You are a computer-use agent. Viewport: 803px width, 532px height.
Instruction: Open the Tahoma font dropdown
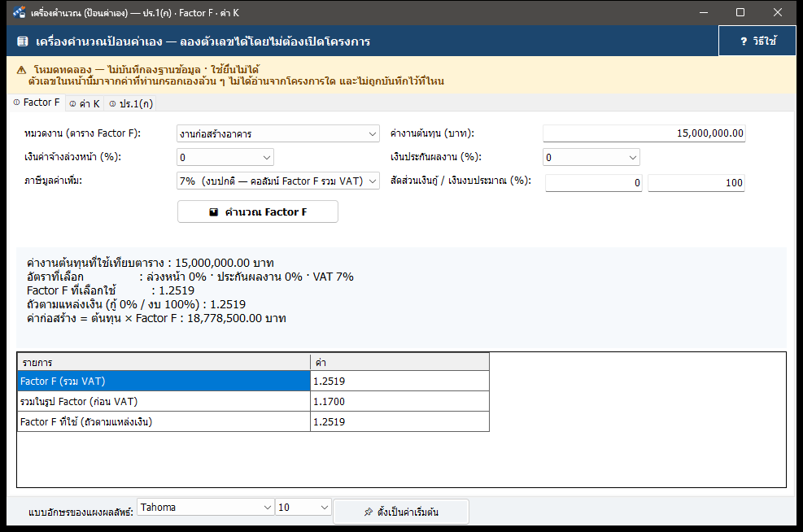click(x=205, y=508)
